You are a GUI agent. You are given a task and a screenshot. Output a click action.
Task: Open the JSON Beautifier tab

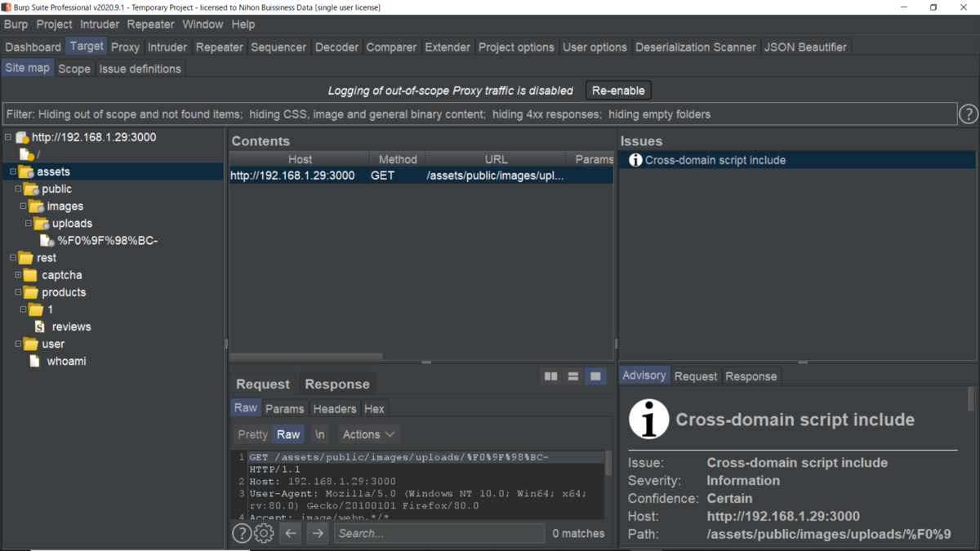[805, 47]
